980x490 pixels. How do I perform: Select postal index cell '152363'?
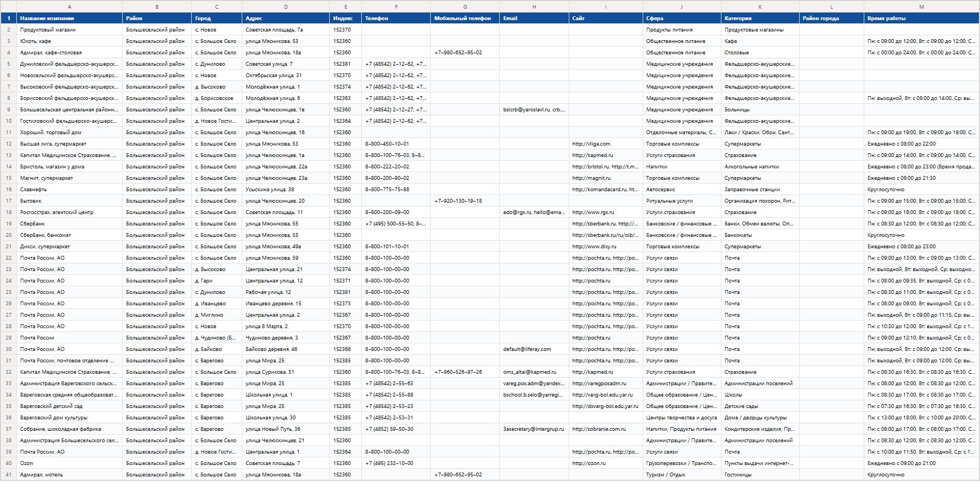point(345,98)
